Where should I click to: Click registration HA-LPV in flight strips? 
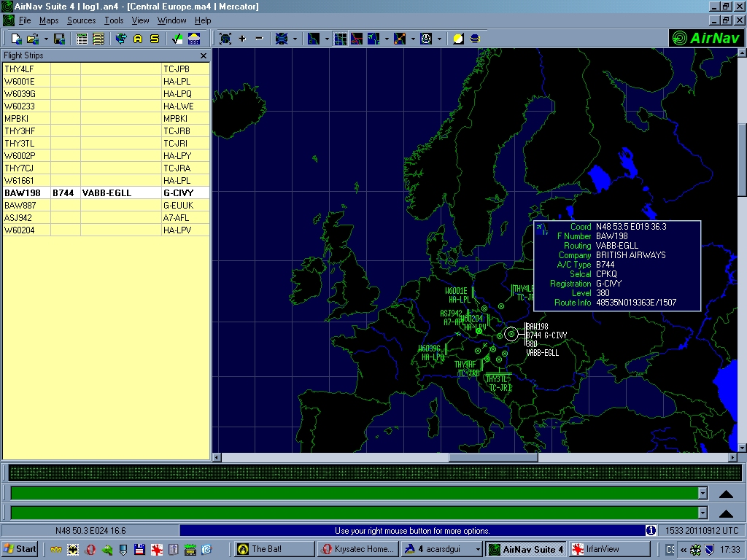(x=177, y=230)
